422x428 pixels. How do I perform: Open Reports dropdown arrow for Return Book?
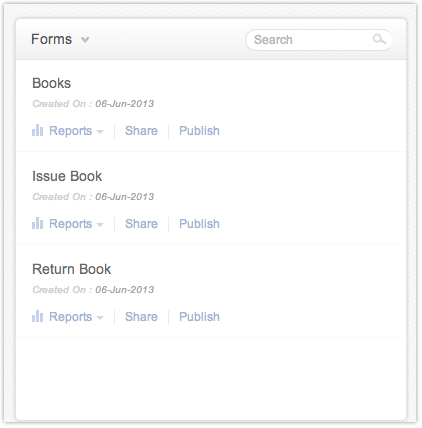click(100, 318)
